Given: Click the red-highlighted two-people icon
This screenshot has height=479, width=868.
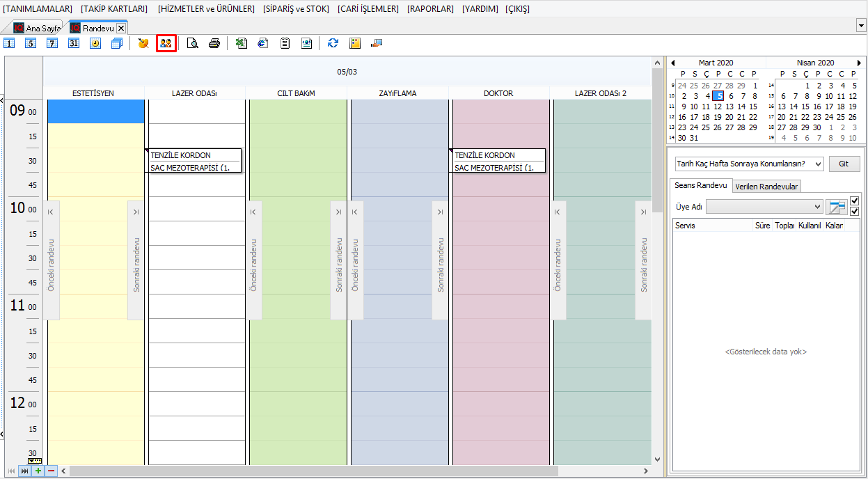Looking at the screenshot, I should (x=166, y=43).
